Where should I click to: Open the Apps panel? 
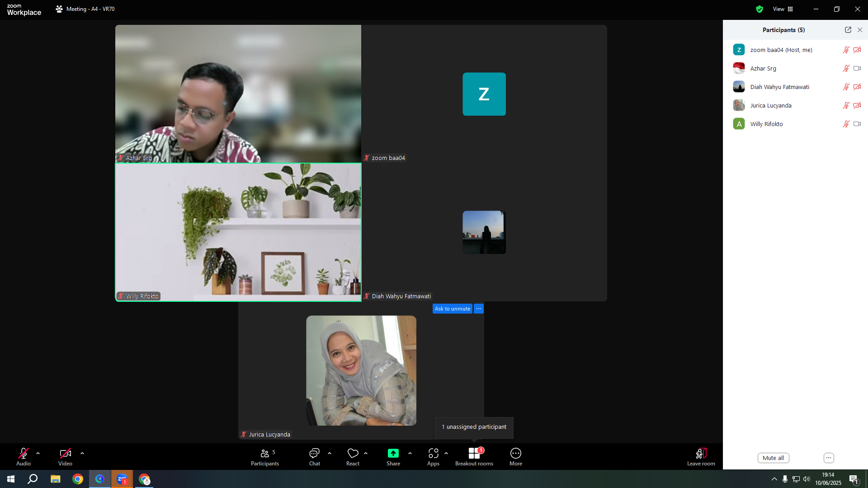[x=434, y=456]
